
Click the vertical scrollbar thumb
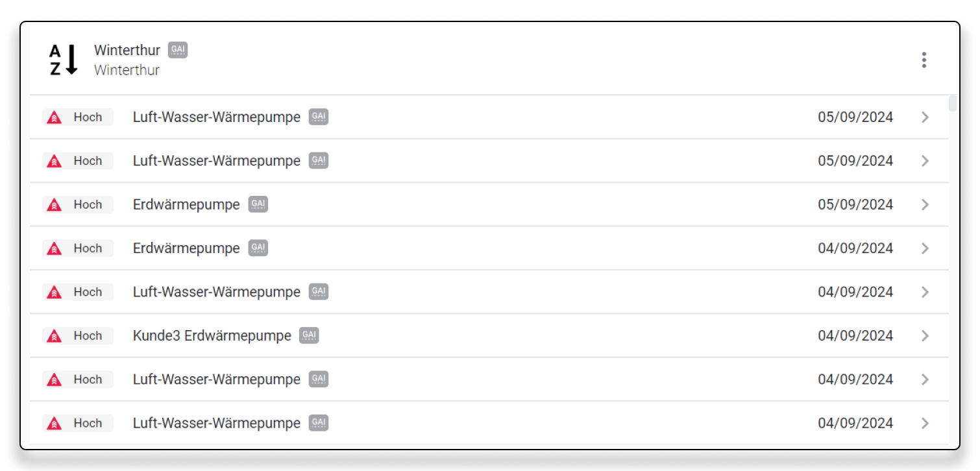952,104
